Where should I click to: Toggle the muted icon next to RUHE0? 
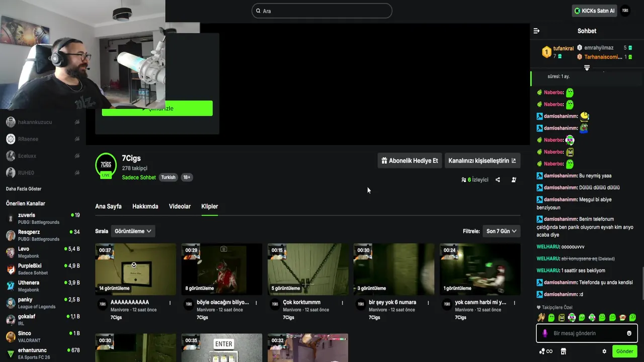click(x=77, y=172)
